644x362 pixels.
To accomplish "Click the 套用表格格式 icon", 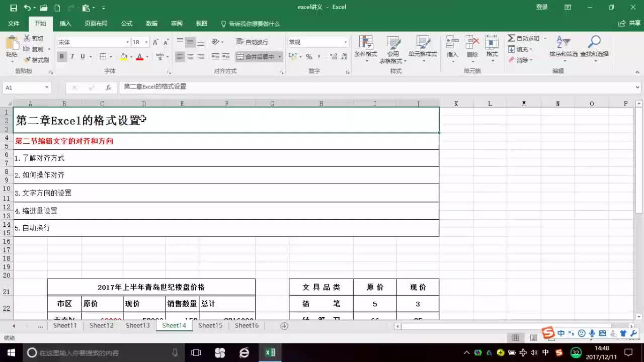I will [x=393, y=49].
